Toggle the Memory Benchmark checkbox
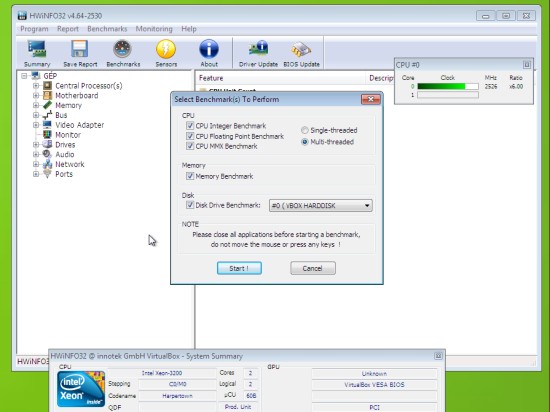This screenshot has width=550, height=412. (190, 176)
